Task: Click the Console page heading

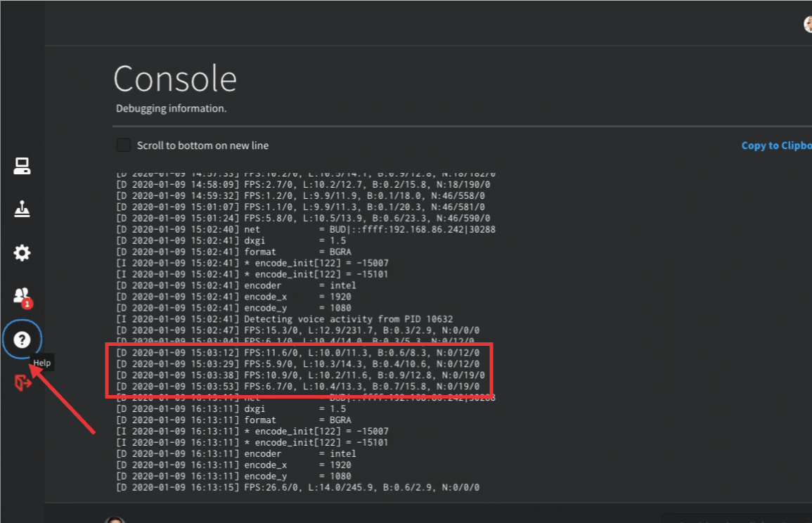Action: click(x=175, y=79)
